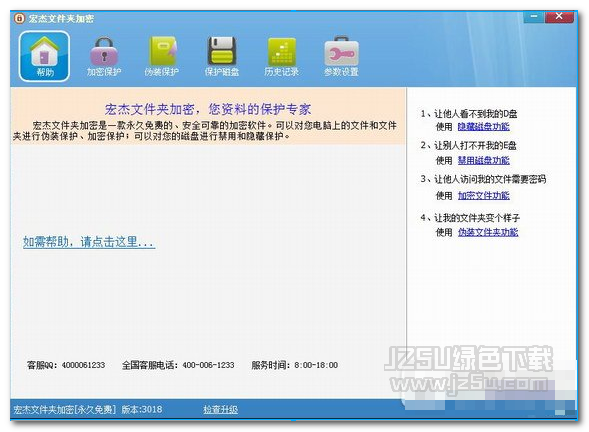Screen dimensions: 589x432
Task: Click the text 1、让他人看不到我的D盘
Action: click(x=469, y=113)
